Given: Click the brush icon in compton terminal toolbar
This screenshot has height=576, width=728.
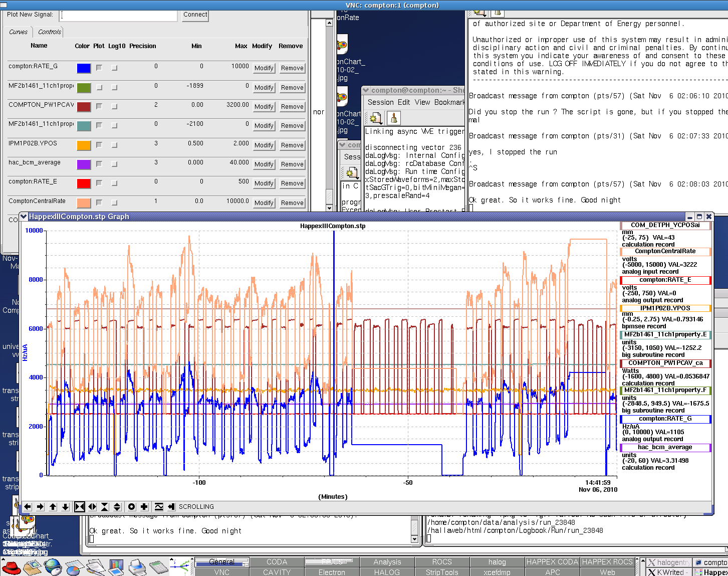Looking at the screenshot, I should coord(393,118).
